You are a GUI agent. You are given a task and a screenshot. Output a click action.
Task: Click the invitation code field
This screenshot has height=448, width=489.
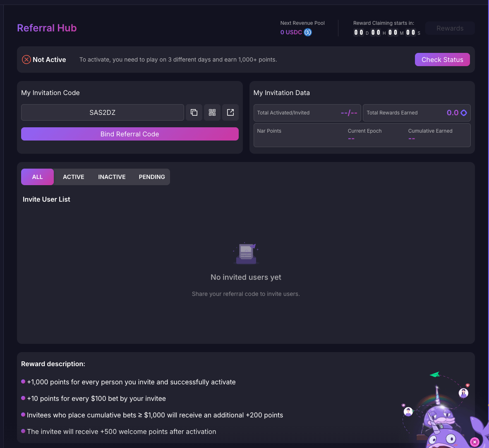point(103,112)
